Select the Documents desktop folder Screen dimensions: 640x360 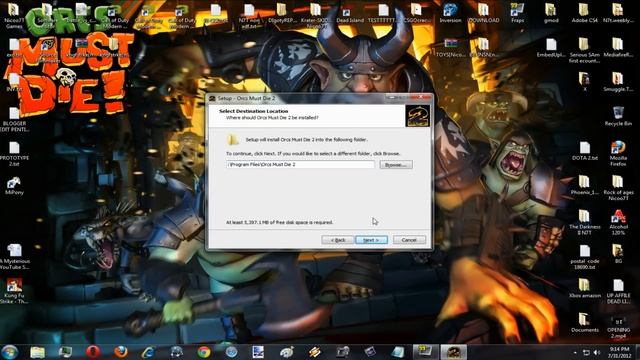(584, 322)
